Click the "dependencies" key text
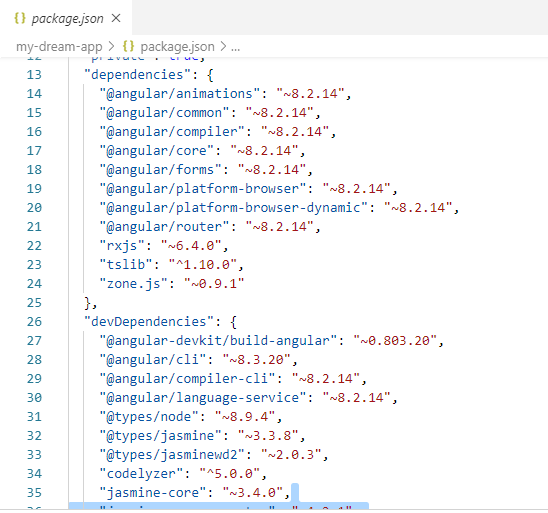Viewport: 548px width, 513px height. pos(137,74)
